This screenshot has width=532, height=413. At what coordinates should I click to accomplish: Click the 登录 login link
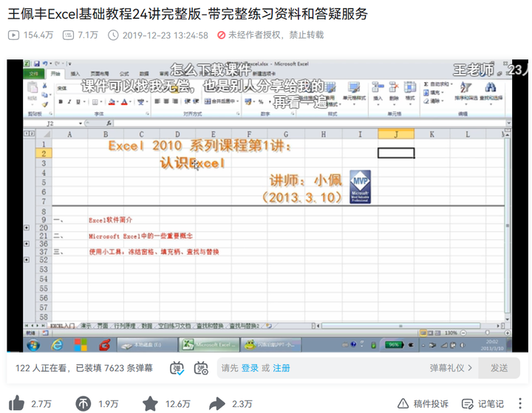250,368
